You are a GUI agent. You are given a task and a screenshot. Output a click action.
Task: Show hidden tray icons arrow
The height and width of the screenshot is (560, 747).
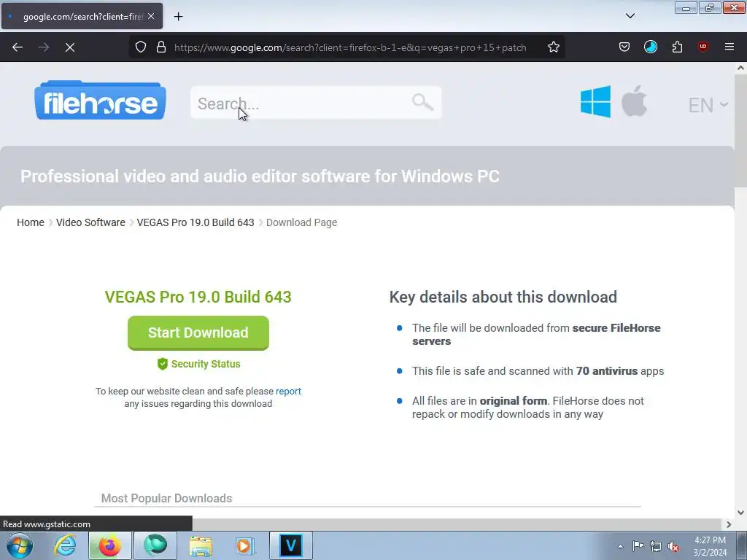pos(620,546)
